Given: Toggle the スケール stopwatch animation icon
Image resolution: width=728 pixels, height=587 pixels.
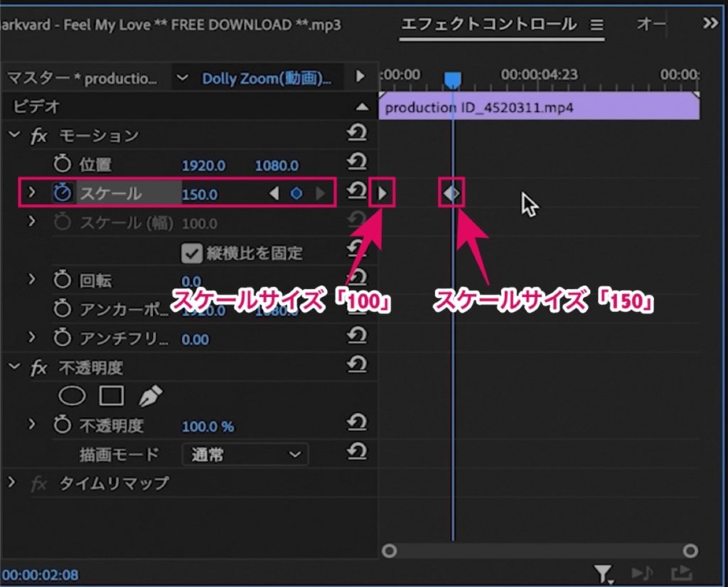Looking at the screenshot, I should 63,193.
